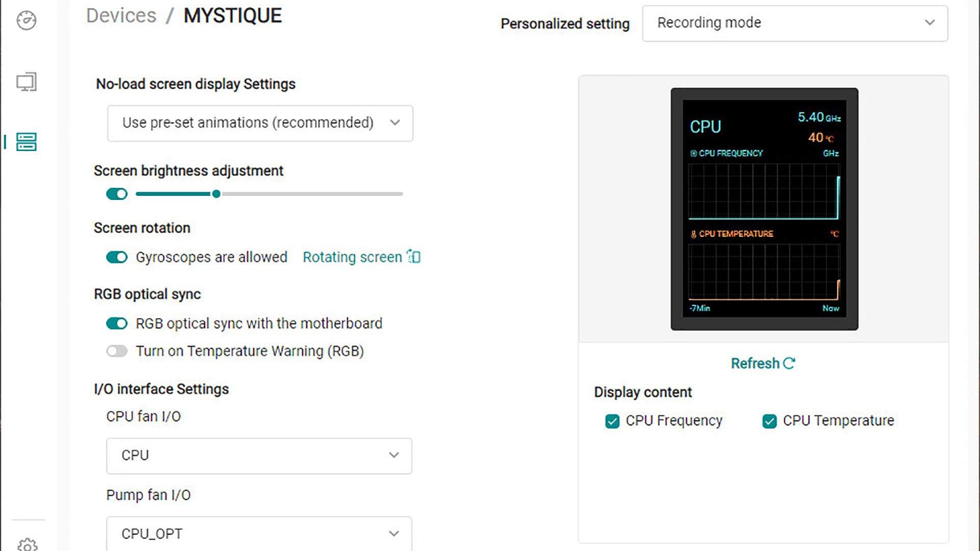Open the dashboard gauge sidebar icon
Image resolution: width=980 pixels, height=551 pixels.
pyautogui.click(x=27, y=21)
